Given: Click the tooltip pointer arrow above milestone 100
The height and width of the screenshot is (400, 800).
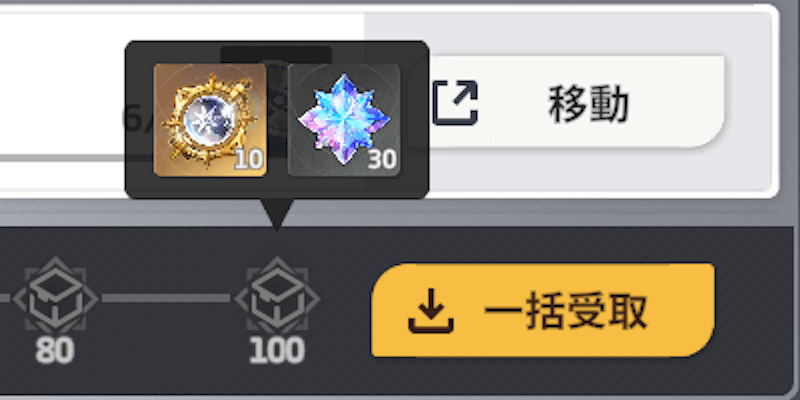Looking at the screenshot, I should coord(277,214).
